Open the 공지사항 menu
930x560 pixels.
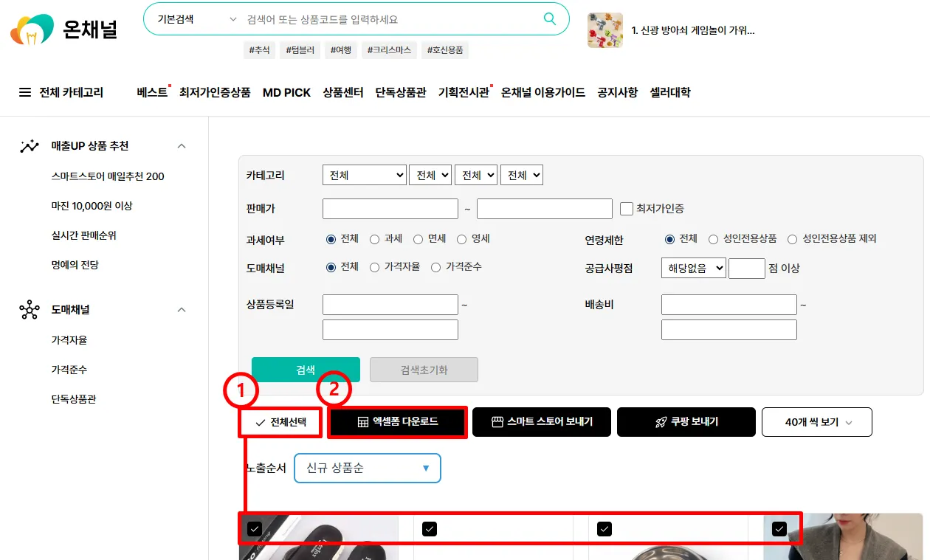(618, 92)
